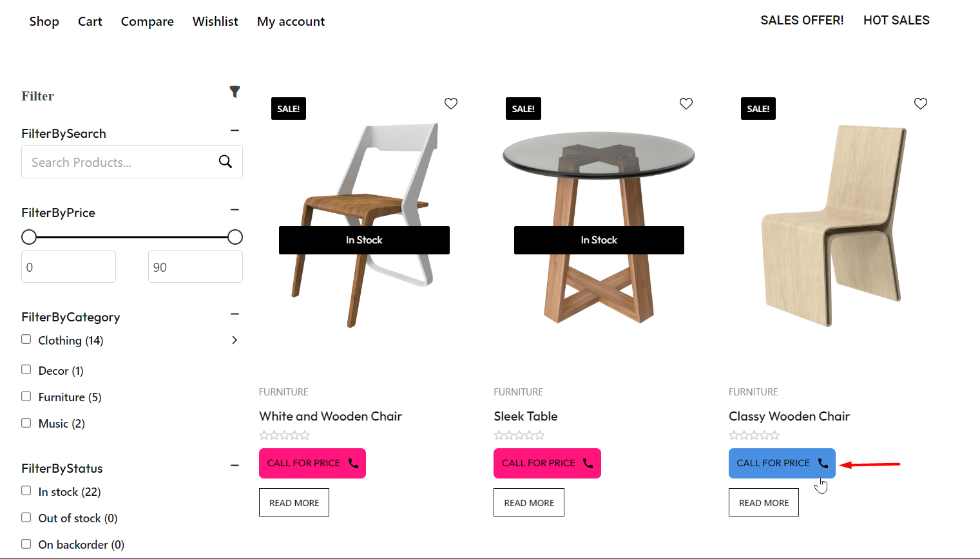Screen dimensions: 980x559
Task: Check the Furniture category checkbox
Action: point(26,396)
